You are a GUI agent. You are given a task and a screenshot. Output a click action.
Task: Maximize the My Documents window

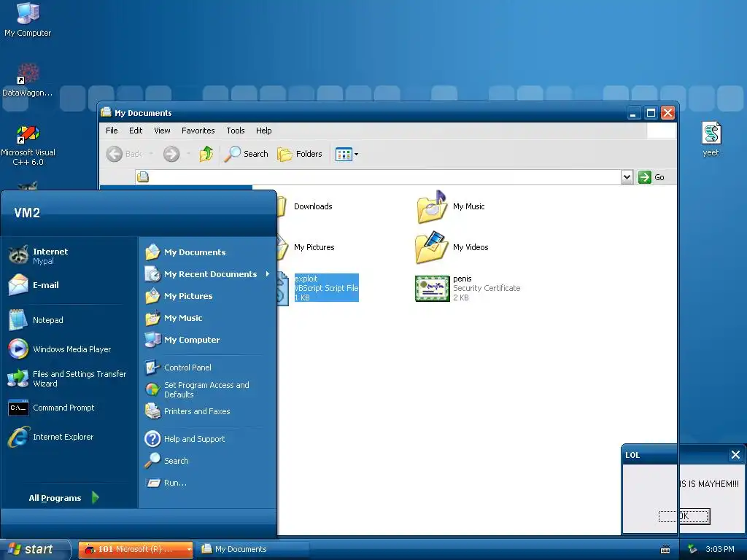pos(651,113)
